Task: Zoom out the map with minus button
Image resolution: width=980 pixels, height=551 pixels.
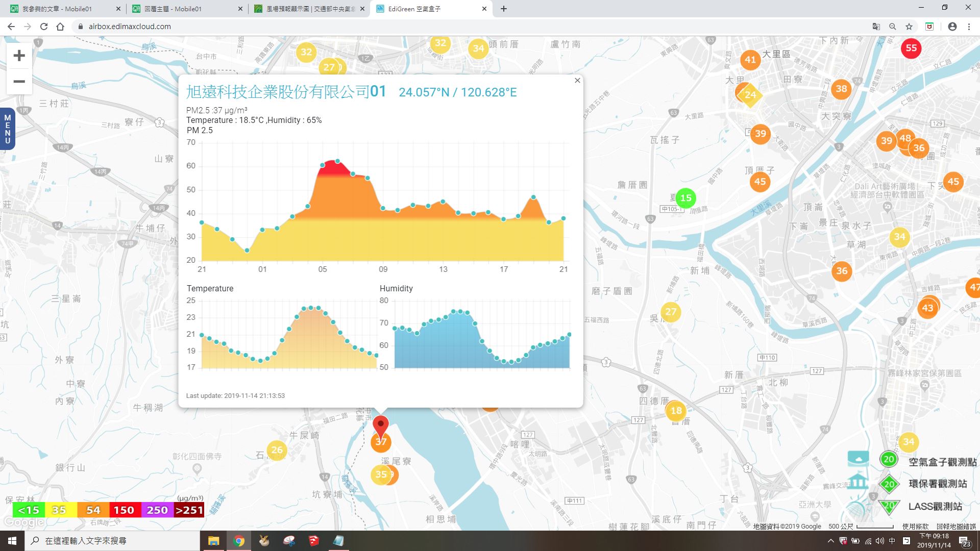Action: point(19,82)
